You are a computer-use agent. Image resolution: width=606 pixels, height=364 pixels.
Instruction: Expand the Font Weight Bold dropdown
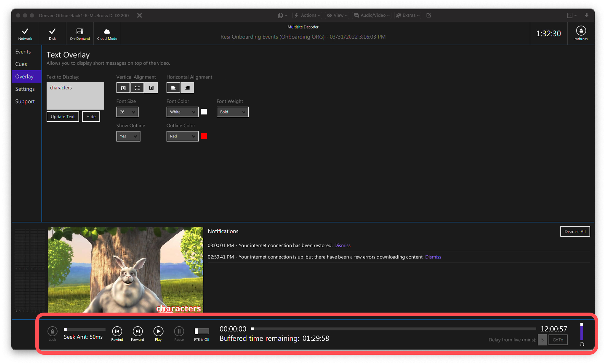click(232, 112)
